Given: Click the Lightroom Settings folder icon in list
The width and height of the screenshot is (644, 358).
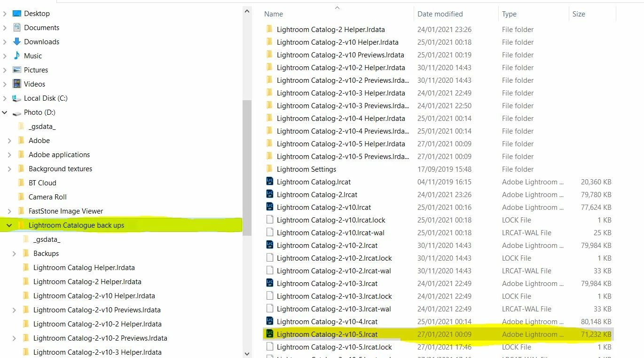Looking at the screenshot, I should 269,169.
